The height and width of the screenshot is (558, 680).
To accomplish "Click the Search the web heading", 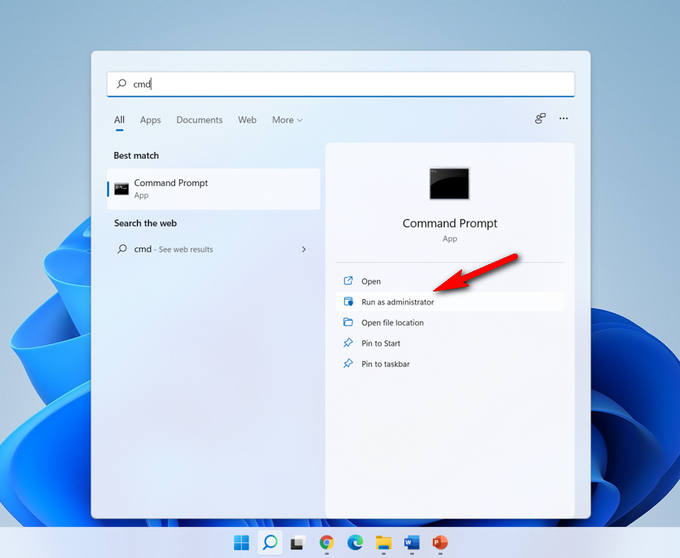I will (145, 223).
